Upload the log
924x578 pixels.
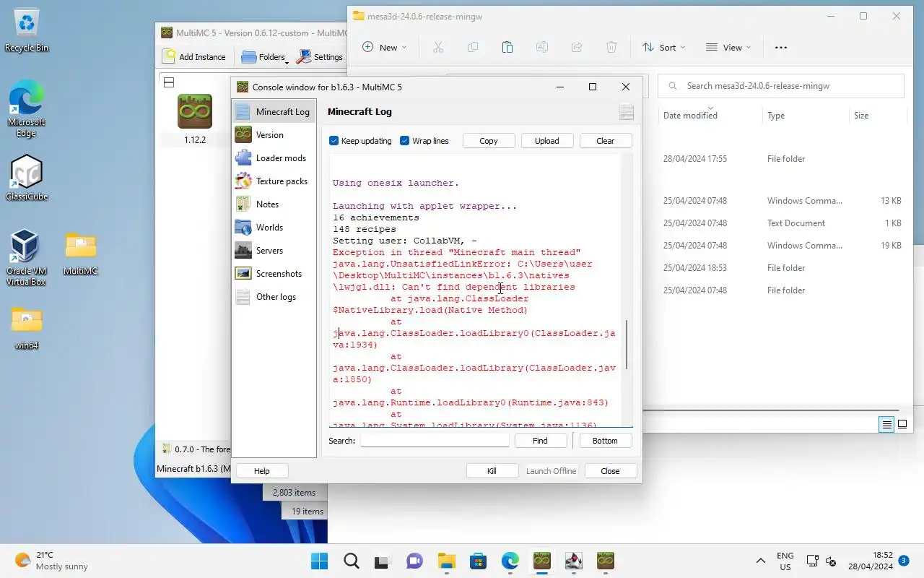pyautogui.click(x=547, y=141)
